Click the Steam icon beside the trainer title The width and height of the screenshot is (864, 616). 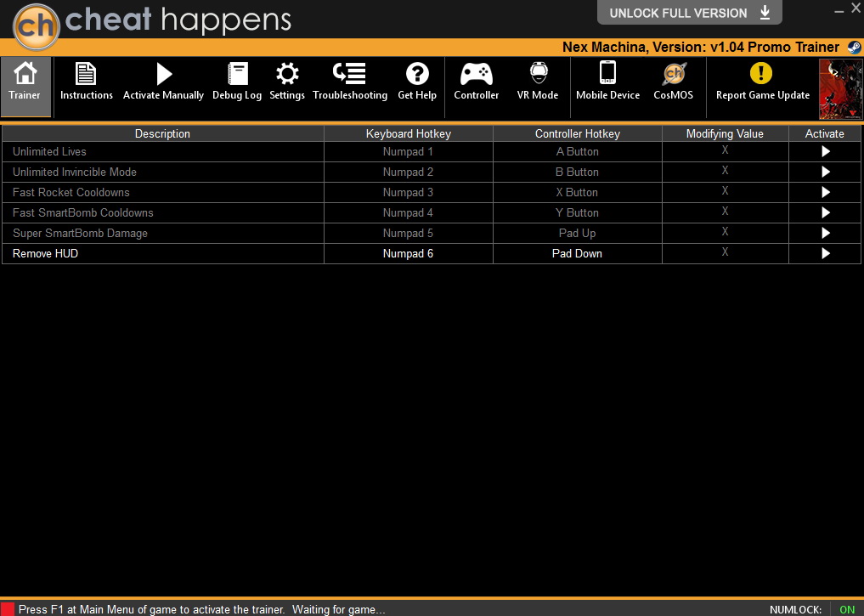(854, 48)
